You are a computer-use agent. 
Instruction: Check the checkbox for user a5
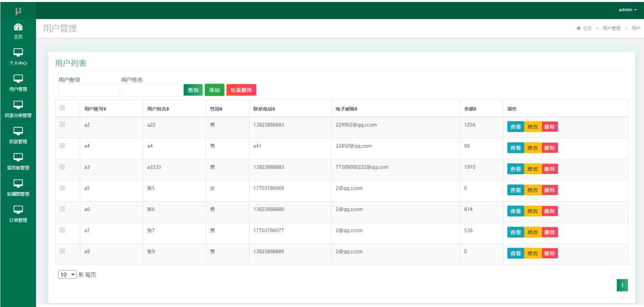click(x=62, y=188)
